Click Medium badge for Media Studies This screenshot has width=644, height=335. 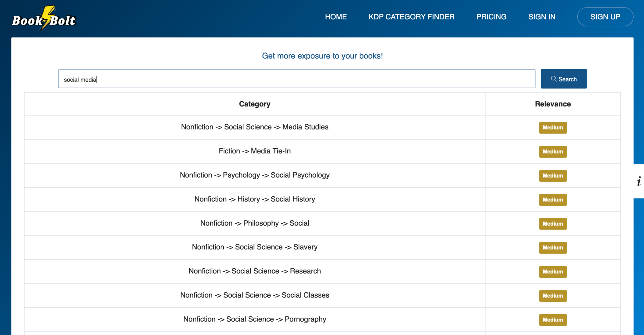click(552, 128)
